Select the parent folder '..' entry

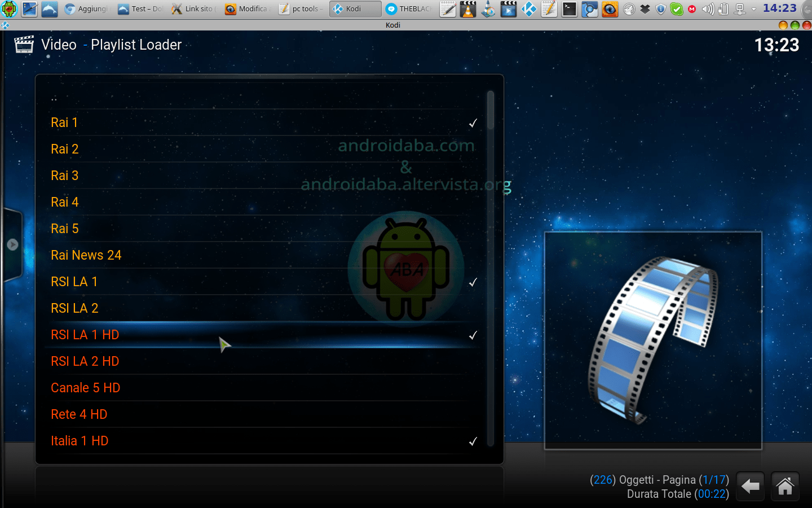[263, 97]
